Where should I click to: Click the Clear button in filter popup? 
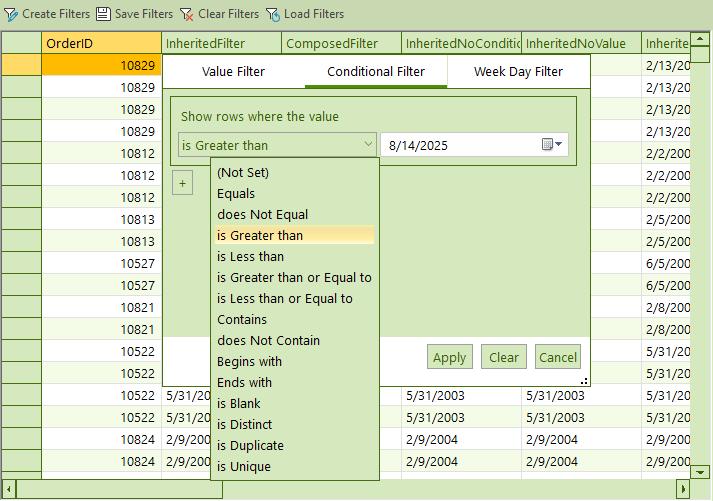click(504, 357)
